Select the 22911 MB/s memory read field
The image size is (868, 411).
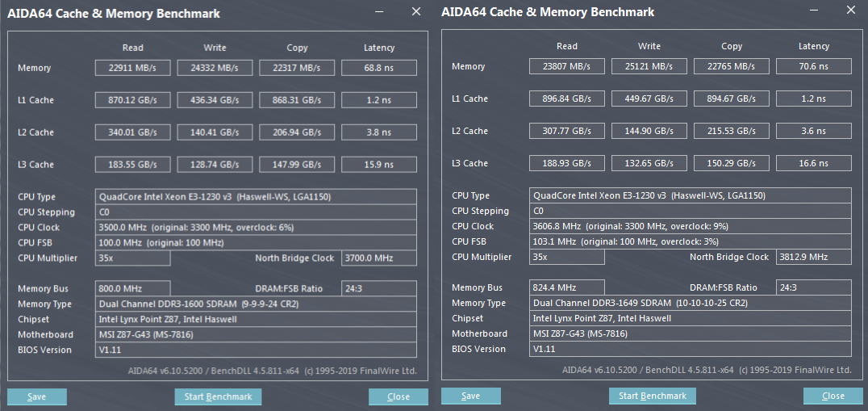tap(132, 68)
